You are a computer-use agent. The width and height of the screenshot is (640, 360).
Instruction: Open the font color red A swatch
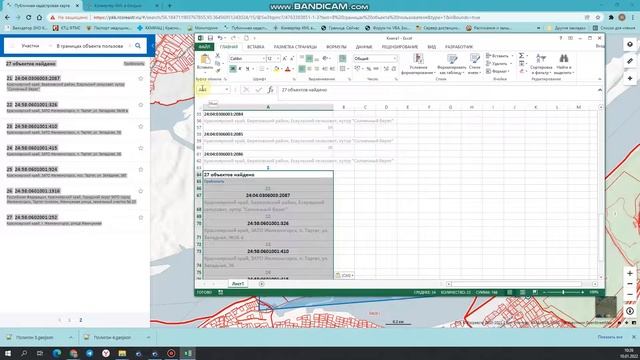pyautogui.click(x=288, y=69)
